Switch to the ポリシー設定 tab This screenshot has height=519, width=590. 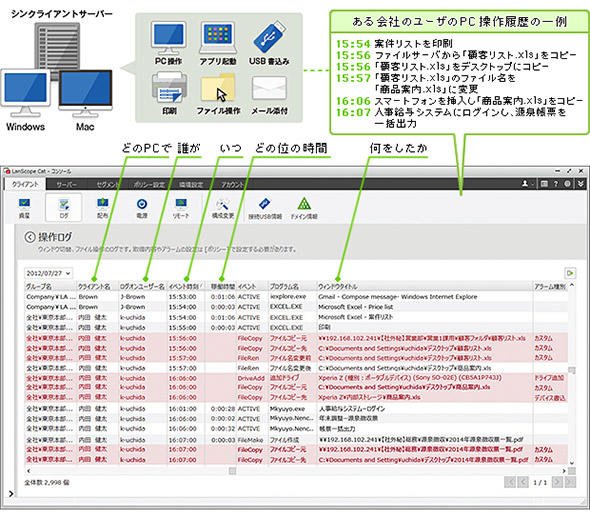(149, 185)
